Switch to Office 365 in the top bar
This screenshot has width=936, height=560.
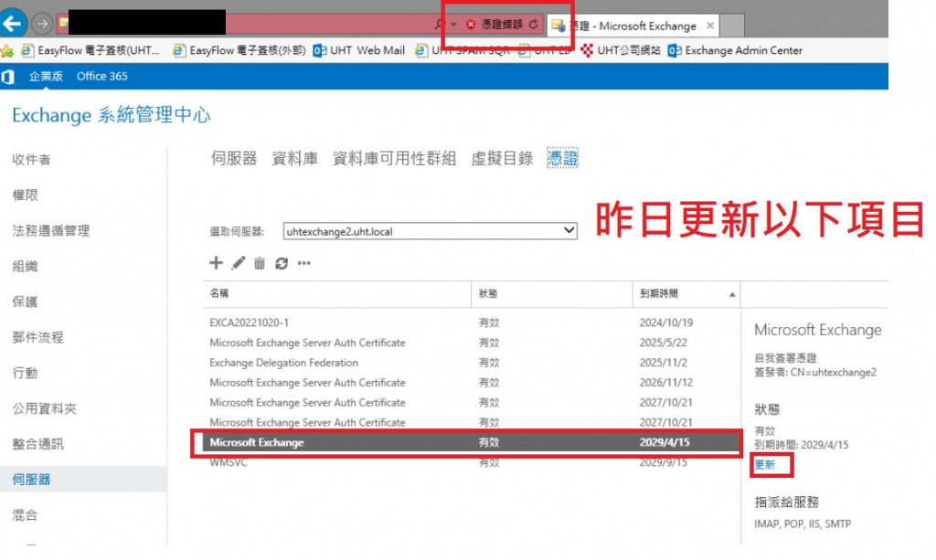(102, 77)
